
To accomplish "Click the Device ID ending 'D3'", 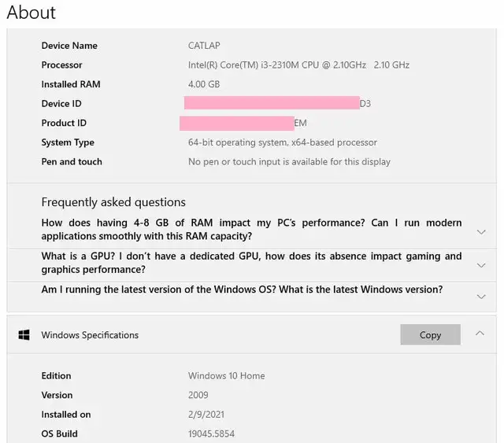I will click(365, 103).
